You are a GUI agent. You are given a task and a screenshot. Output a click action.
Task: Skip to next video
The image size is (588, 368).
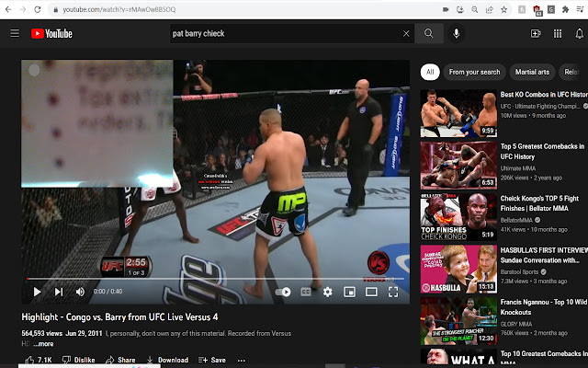[x=59, y=292]
